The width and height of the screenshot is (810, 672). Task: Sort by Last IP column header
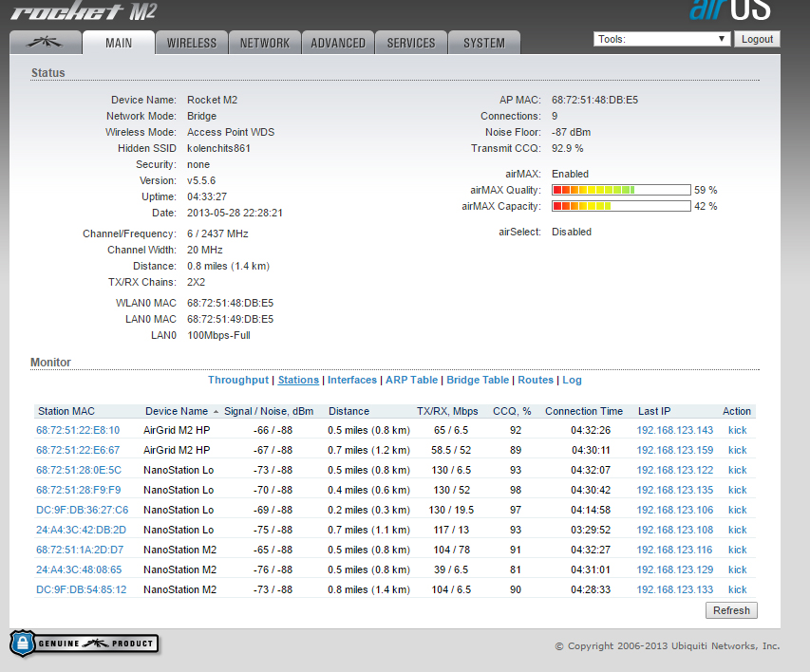pos(654,412)
